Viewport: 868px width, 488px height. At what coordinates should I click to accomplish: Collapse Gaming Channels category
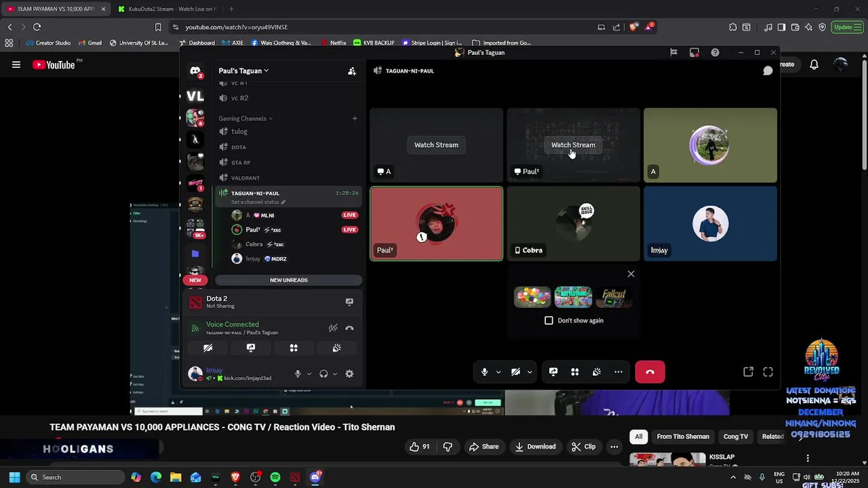pos(245,119)
